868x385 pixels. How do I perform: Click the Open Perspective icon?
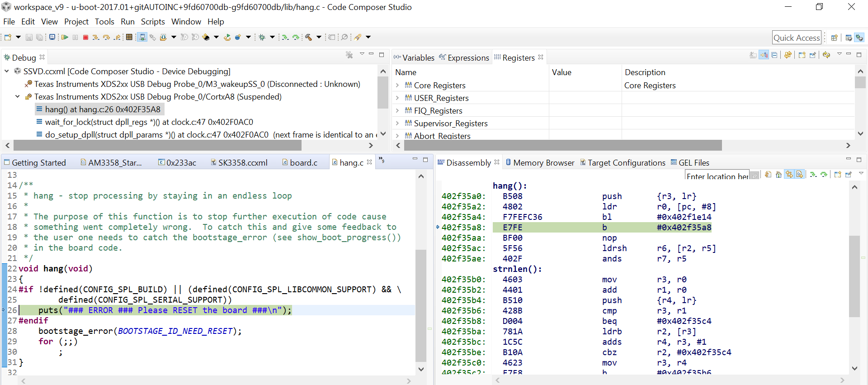pos(834,38)
